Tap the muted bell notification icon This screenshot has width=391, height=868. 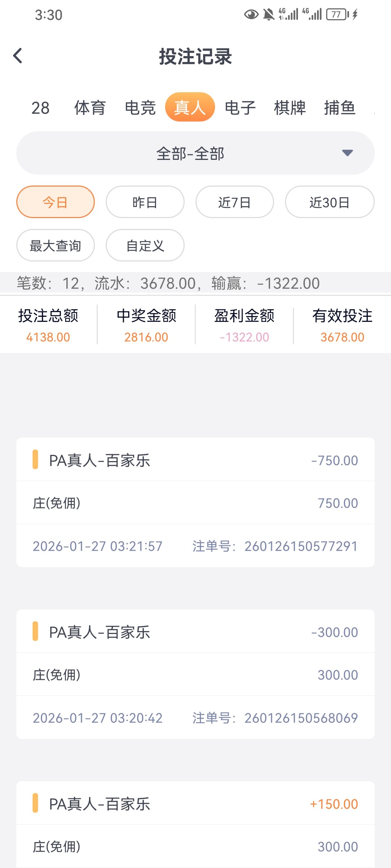click(x=269, y=14)
